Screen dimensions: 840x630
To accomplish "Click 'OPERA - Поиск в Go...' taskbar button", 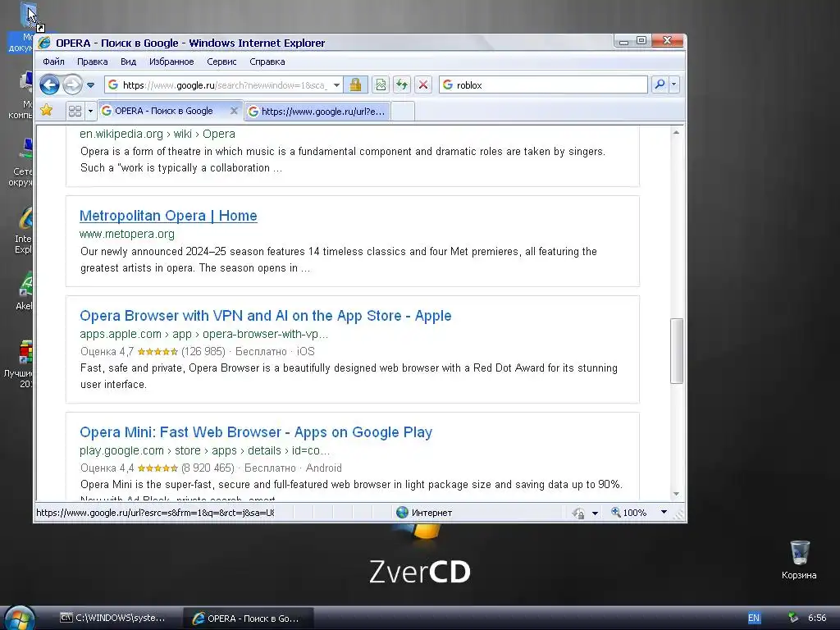I will [248, 619].
